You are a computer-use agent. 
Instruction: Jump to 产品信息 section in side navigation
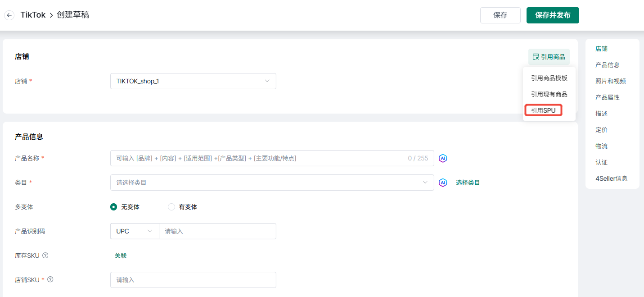(608, 65)
